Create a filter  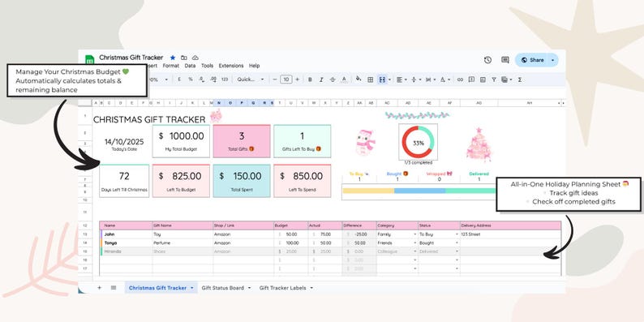(x=494, y=79)
